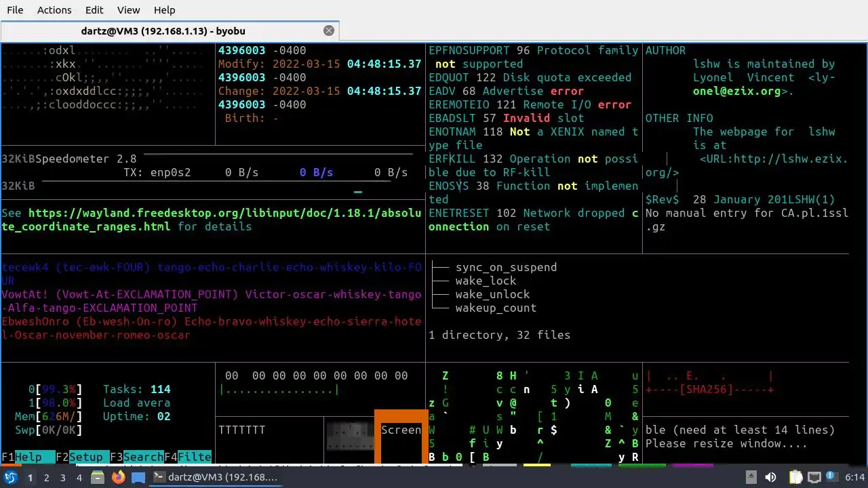Click the tecewk4 password line
The image size is (868, 488).
click(x=212, y=274)
